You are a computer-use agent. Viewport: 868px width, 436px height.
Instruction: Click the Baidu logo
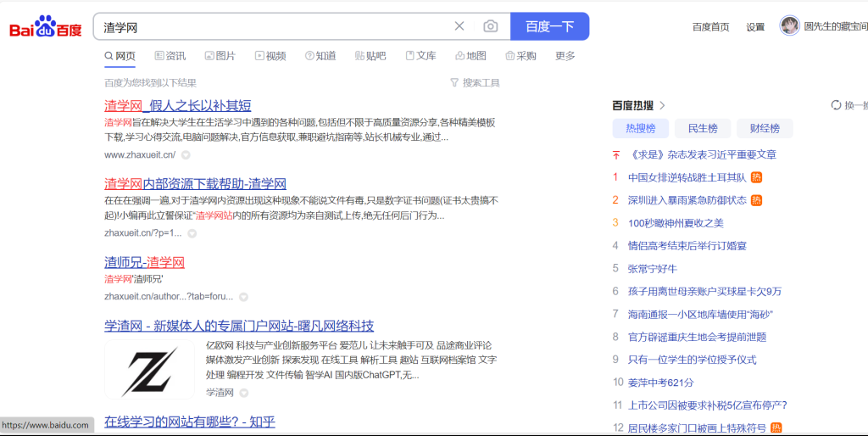(x=46, y=26)
